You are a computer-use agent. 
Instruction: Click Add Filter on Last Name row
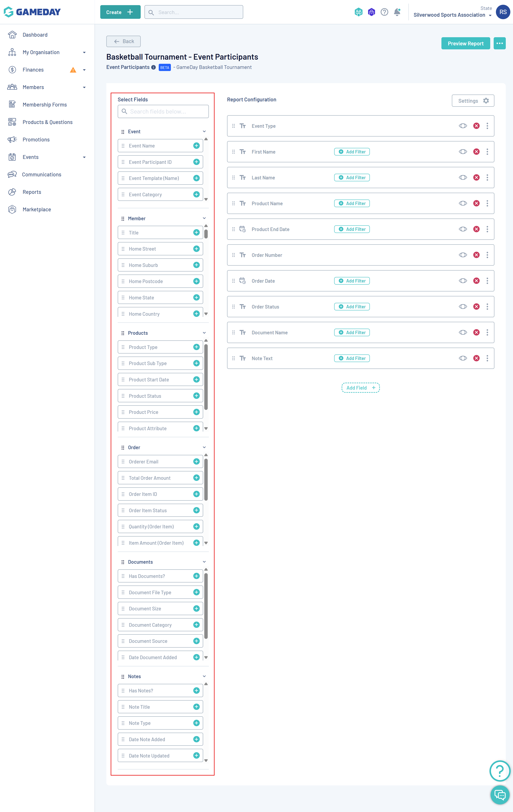(x=352, y=178)
